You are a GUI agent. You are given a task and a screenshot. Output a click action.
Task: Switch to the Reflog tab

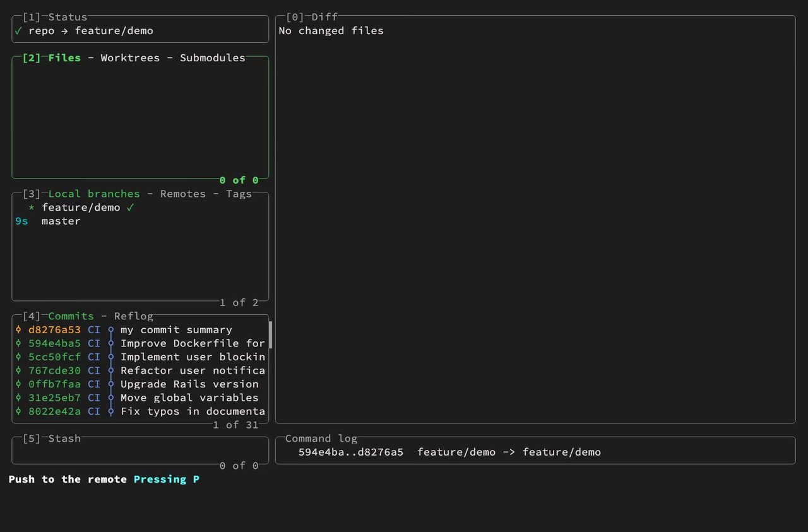pos(134,316)
